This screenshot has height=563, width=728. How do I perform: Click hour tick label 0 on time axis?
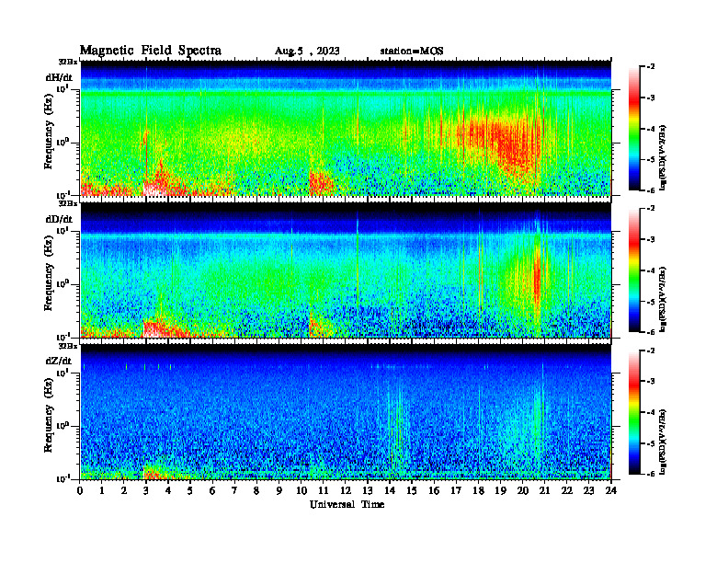coord(80,490)
